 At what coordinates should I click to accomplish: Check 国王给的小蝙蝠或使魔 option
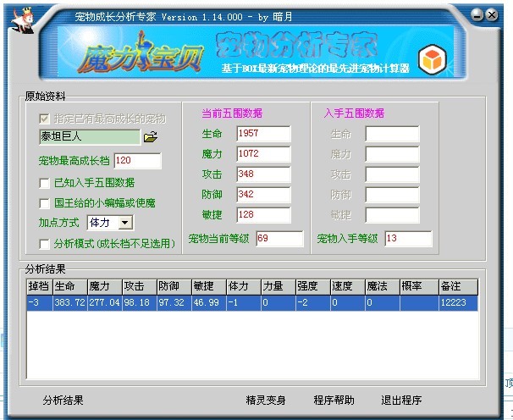(x=45, y=203)
